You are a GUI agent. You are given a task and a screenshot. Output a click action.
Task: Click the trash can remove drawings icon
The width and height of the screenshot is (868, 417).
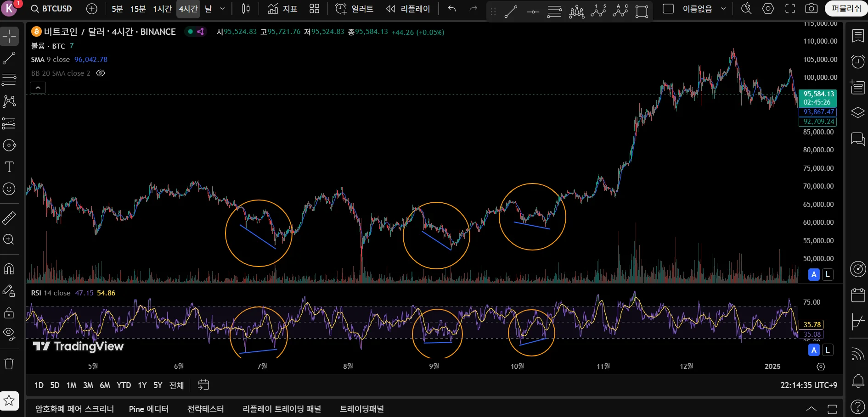pyautogui.click(x=9, y=364)
